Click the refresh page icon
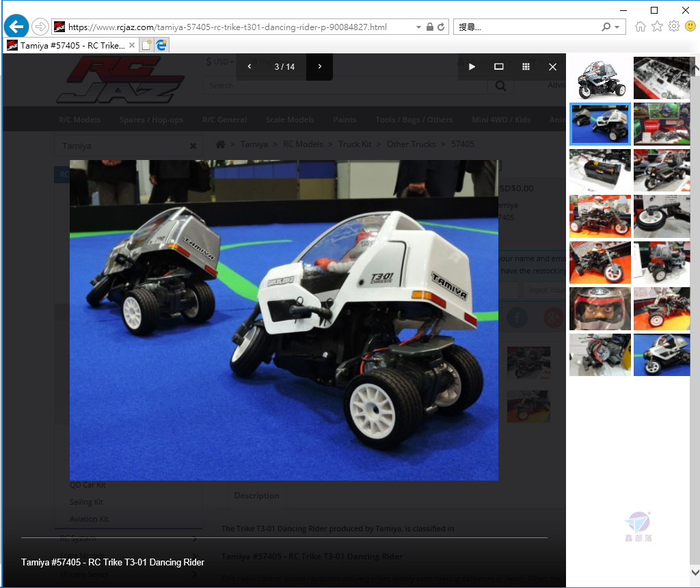The height and width of the screenshot is (588, 700). point(441,27)
